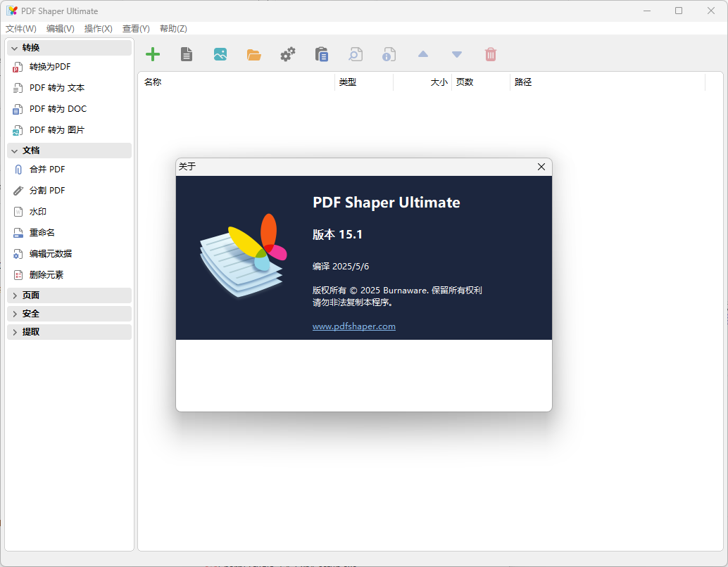
Task: Open the 操作(X) menu
Action: [99, 29]
